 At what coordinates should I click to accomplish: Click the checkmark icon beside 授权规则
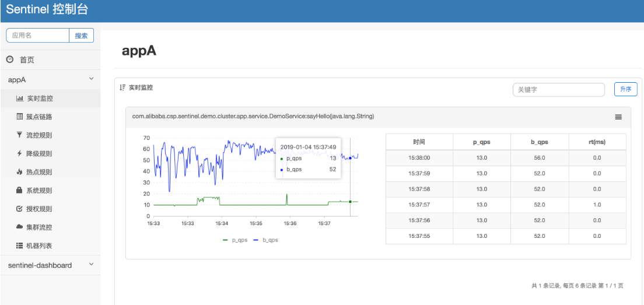tap(19, 209)
